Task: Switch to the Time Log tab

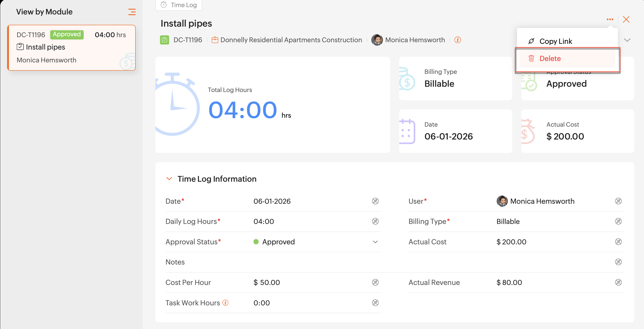Action: point(179,5)
